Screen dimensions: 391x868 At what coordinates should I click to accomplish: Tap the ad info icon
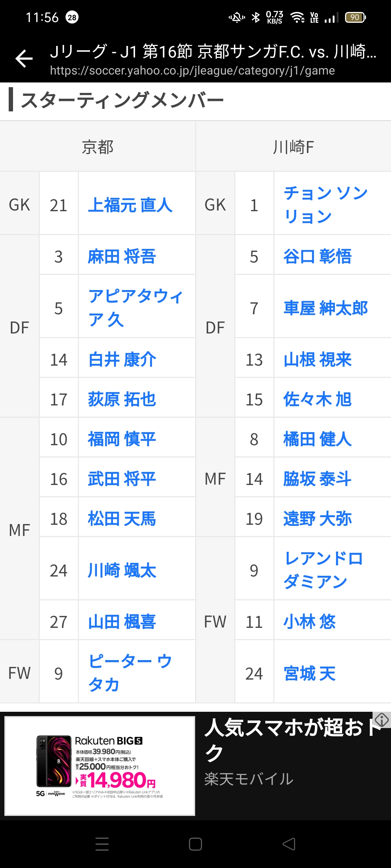(x=382, y=720)
